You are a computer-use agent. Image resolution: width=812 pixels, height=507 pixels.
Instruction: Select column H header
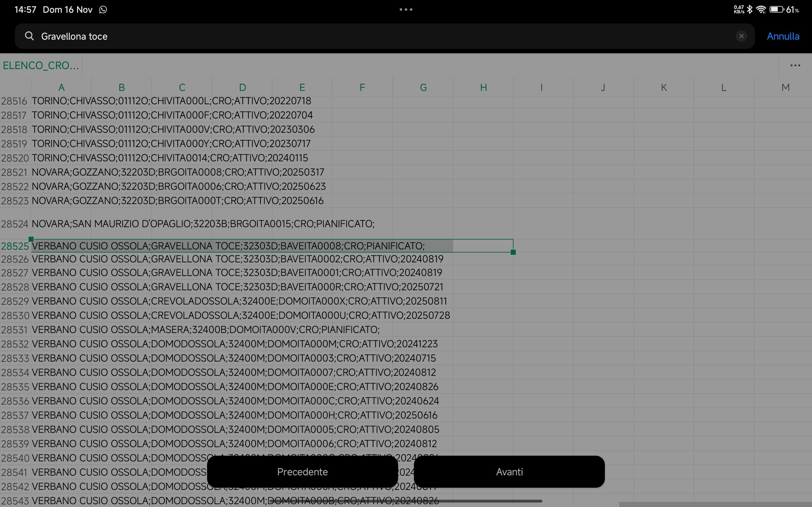point(483,87)
